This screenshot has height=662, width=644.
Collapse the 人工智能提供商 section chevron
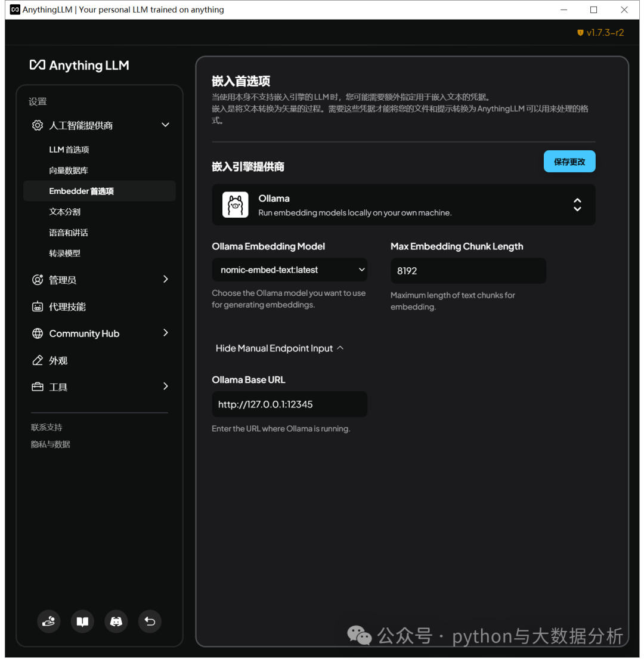(165, 125)
